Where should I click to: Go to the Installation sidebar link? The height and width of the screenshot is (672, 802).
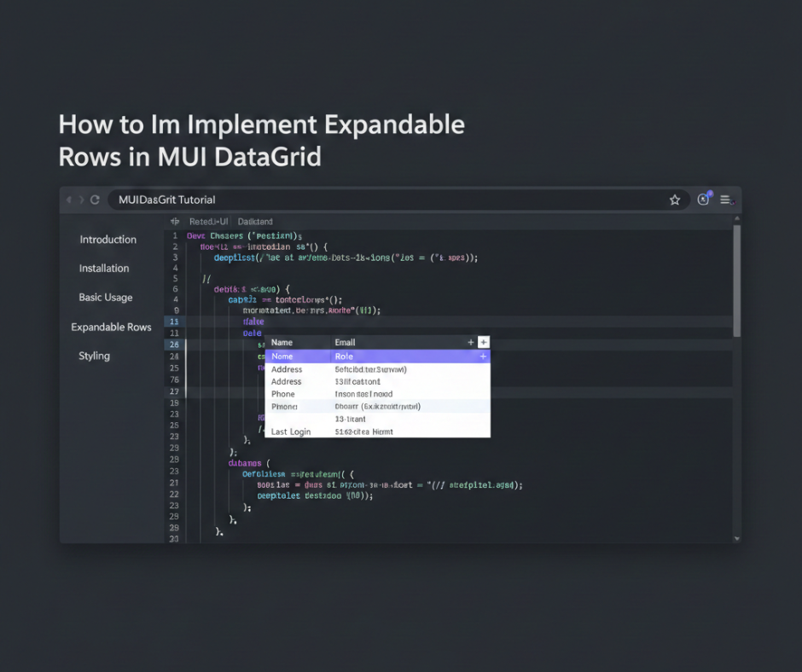[104, 269]
